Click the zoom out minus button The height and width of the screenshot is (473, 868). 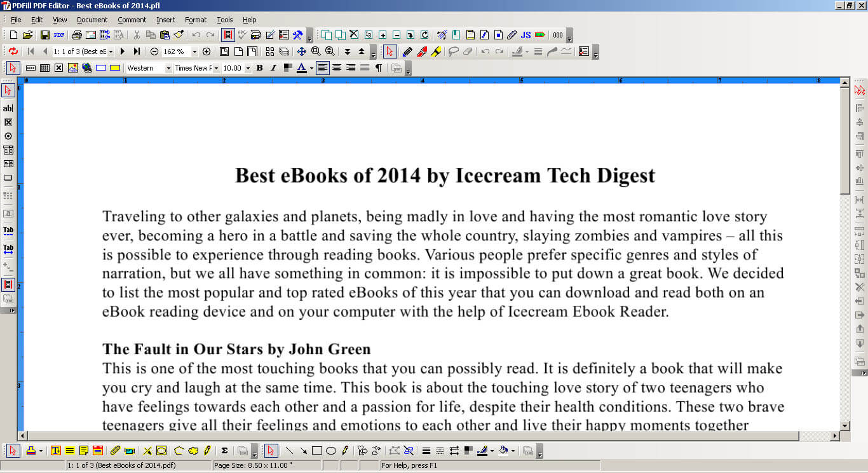pyautogui.click(x=154, y=51)
